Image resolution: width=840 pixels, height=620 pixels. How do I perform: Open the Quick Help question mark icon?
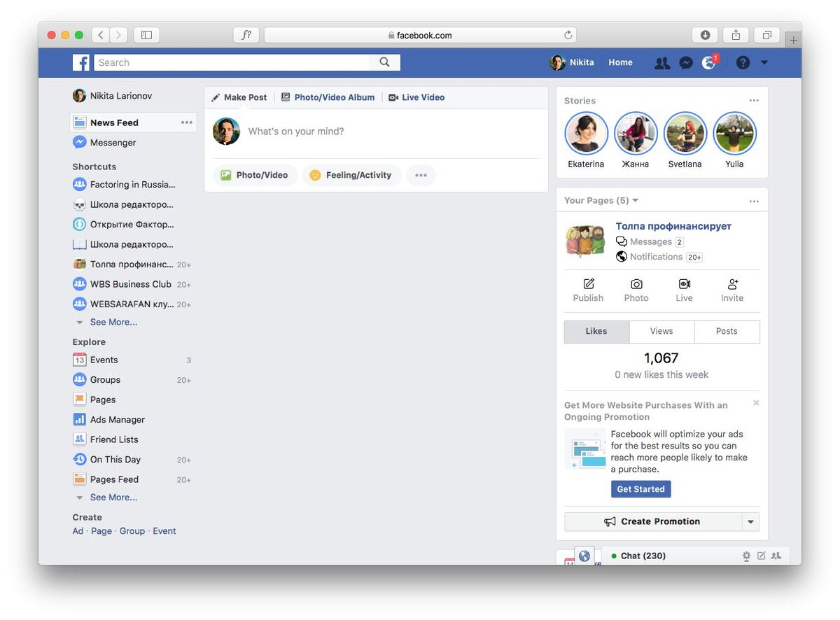(743, 62)
